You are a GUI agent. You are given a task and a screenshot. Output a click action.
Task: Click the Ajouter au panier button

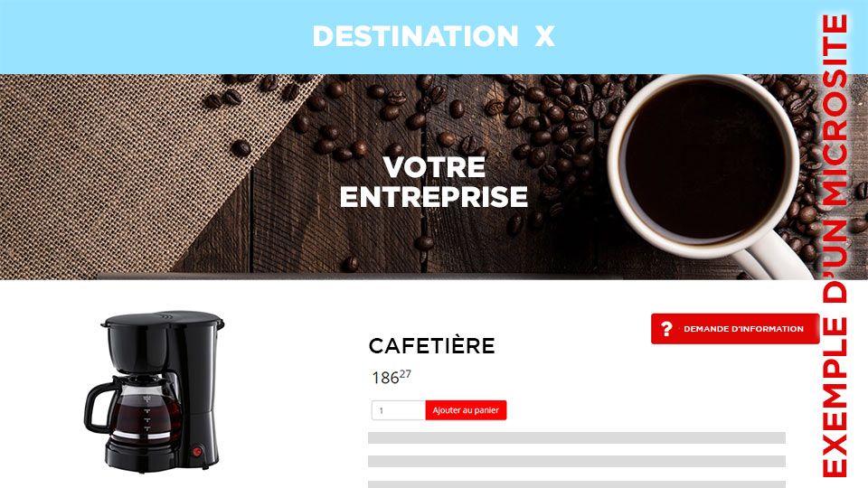(466, 410)
